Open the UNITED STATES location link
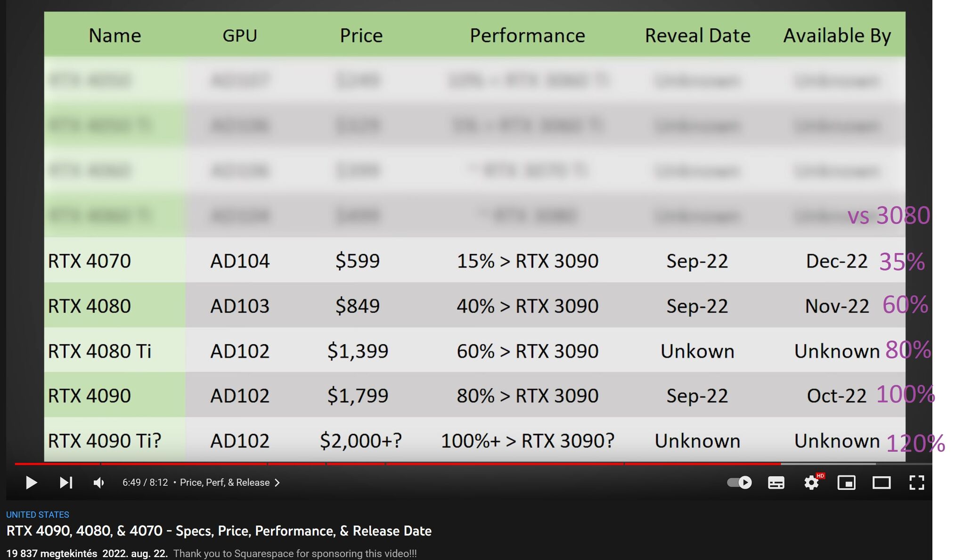 [x=38, y=514]
